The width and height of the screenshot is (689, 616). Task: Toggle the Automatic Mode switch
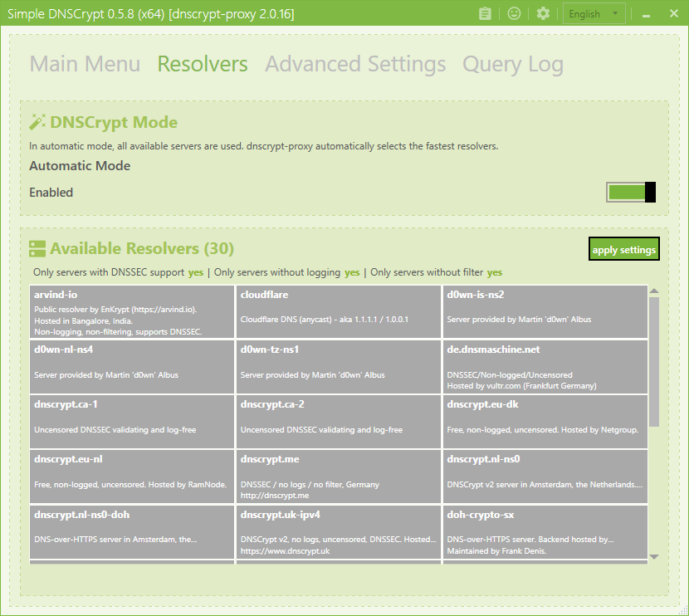[x=632, y=193]
